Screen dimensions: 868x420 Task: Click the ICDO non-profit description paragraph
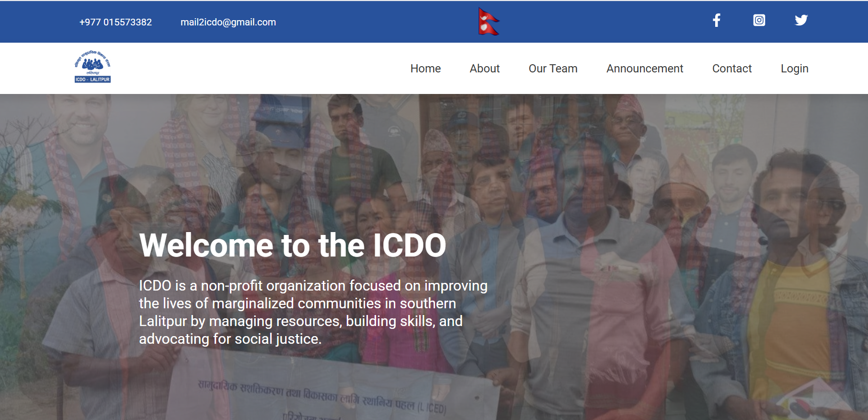312,312
